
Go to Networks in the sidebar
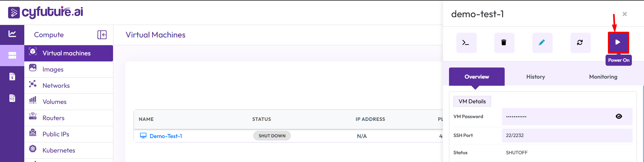click(56, 86)
